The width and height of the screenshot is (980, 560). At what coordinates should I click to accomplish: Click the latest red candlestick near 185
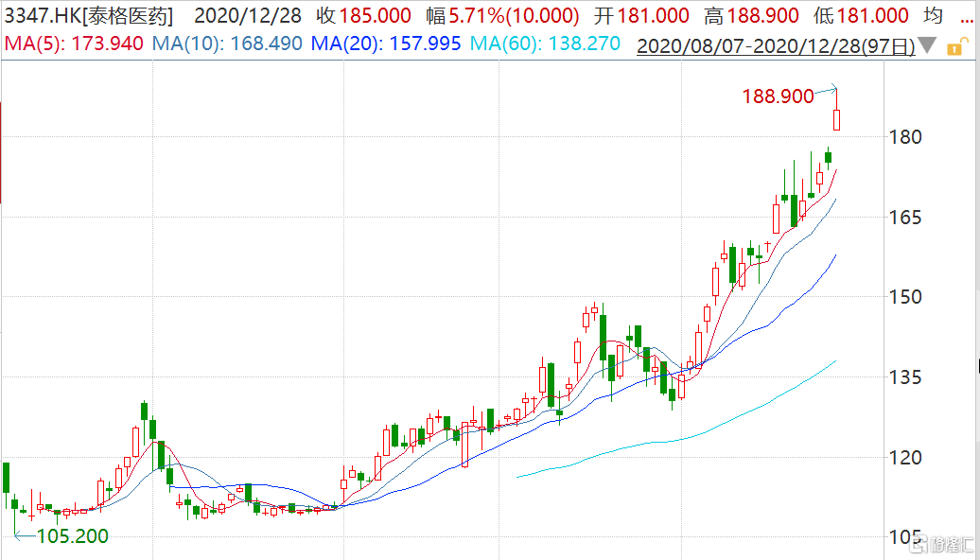tap(837, 119)
